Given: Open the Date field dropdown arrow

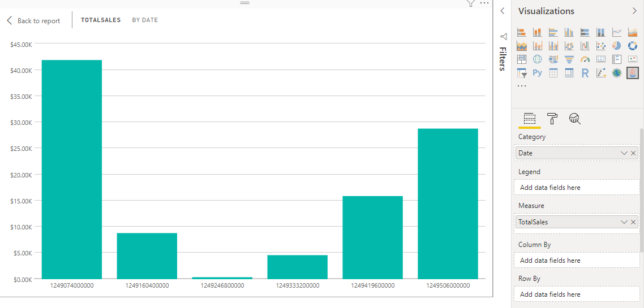Looking at the screenshot, I should click(x=624, y=153).
